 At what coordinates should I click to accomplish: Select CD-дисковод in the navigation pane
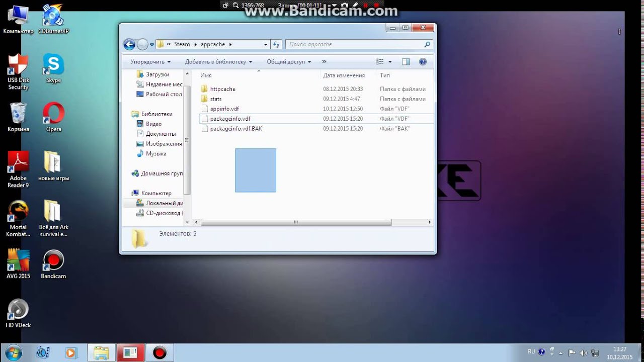pyautogui.click(x=159, y=213)
